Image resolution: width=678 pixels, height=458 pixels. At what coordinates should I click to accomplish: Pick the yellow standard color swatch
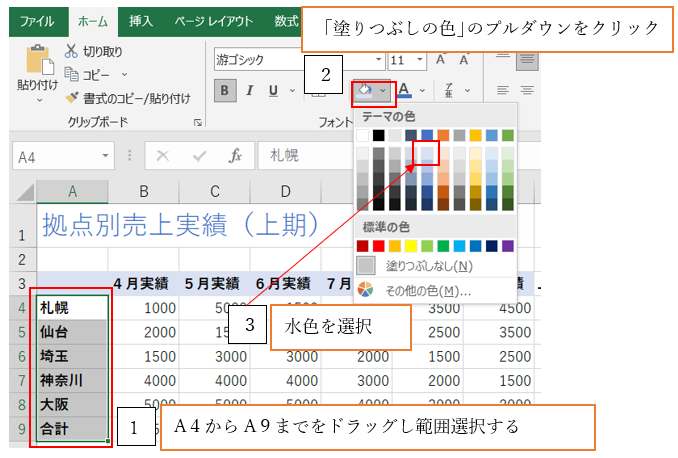[411, 245]
